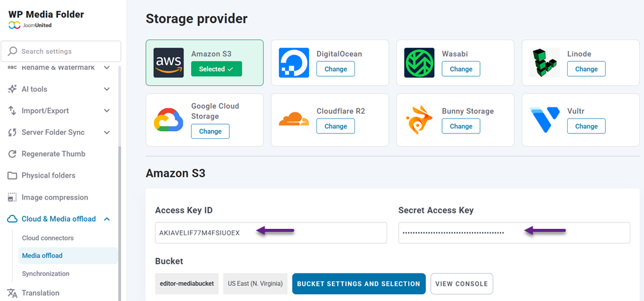Click the Amazon S3 Selected button
Image resolution: width=644 pixels, height=301 pixels.
pos(216,69)
